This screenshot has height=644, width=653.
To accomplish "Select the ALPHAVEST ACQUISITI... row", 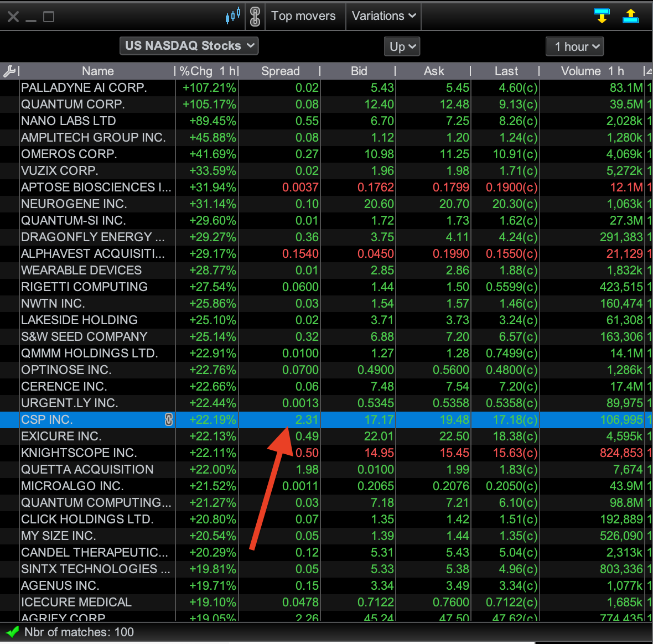I will tap(326, 254).
